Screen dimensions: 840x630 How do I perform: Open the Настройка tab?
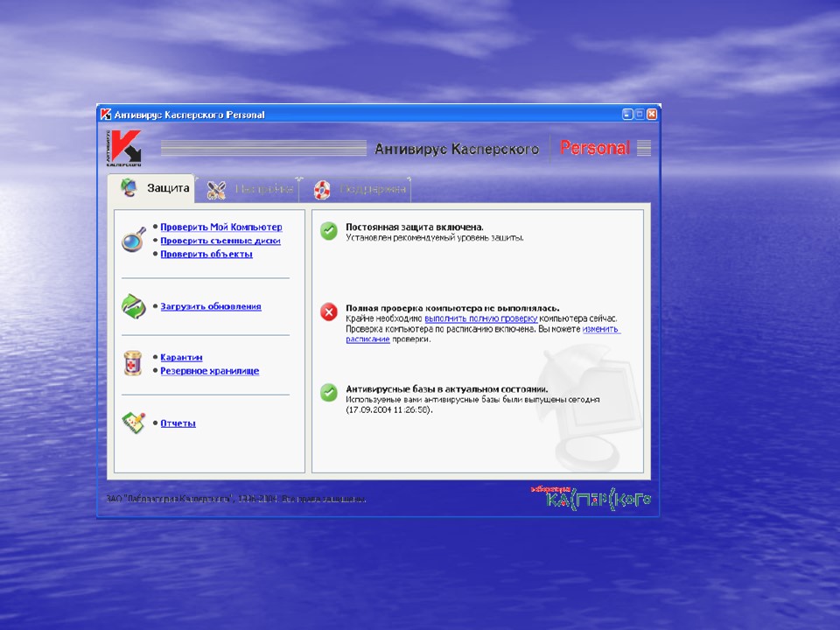pos(262,189)
